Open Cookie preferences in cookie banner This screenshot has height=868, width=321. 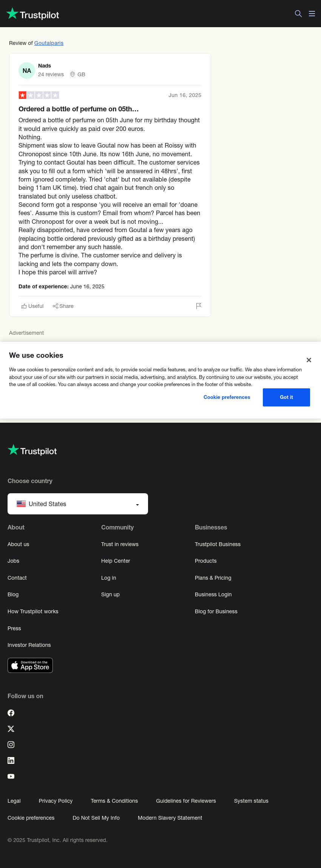coord(227,397)
